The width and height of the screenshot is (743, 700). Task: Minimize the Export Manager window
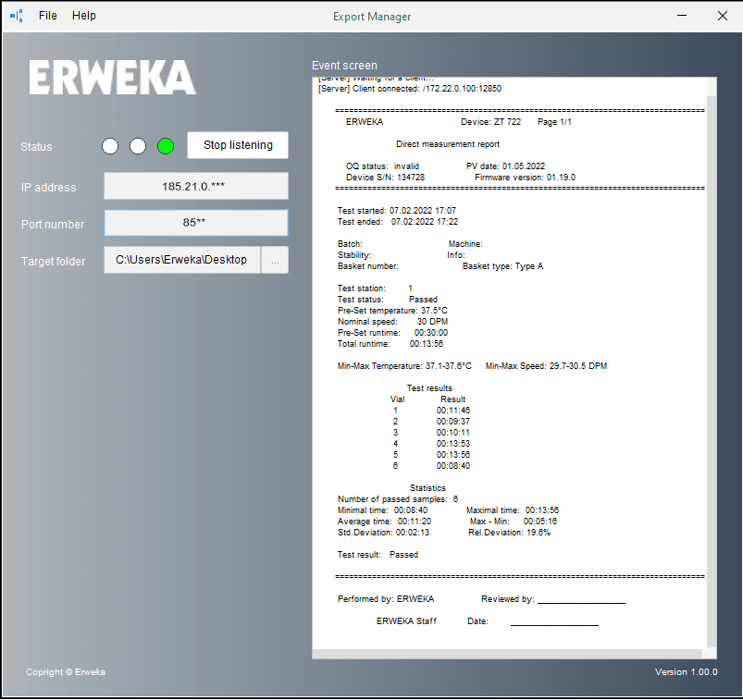click(682, 16)
